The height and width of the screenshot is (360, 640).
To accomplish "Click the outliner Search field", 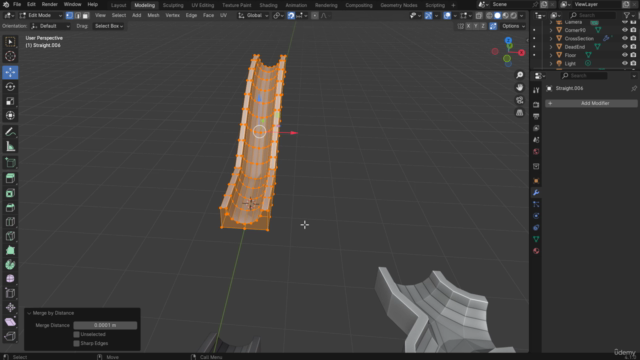I will pyautogui.click(x=592, y=16).
